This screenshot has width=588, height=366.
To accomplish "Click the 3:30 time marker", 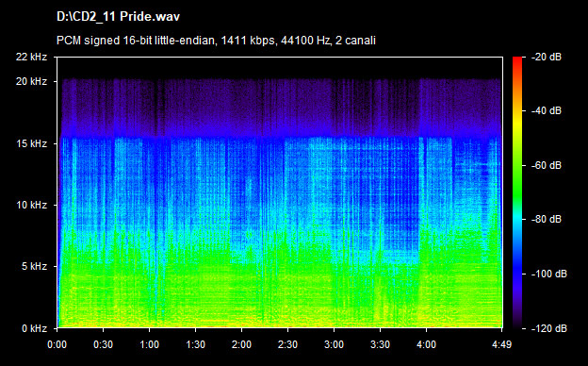I will (x=380, y=344).
